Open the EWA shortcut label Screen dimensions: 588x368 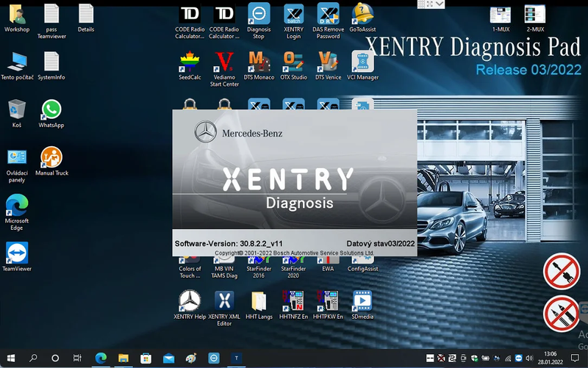[x=328, y=269]
